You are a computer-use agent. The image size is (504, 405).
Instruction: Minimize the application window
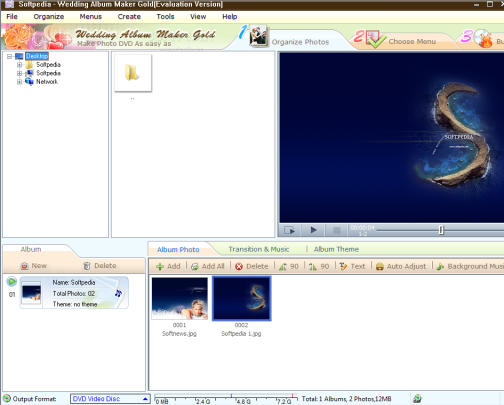click(476, 4)
